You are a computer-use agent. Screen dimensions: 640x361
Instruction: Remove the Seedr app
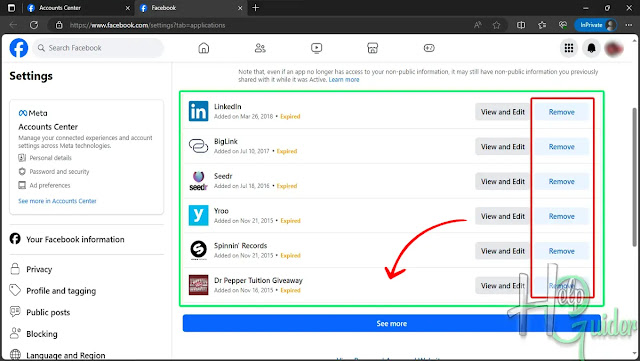click(x=562, y=181)
